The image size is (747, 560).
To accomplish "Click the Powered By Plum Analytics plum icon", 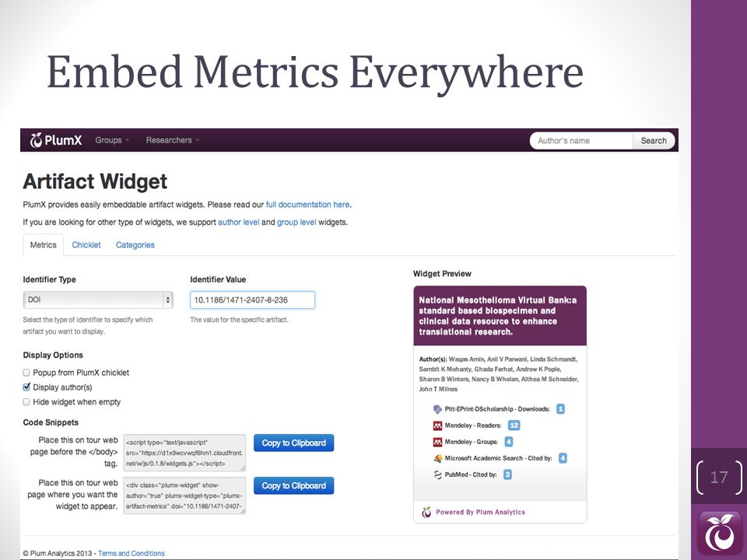I will 426,512.
